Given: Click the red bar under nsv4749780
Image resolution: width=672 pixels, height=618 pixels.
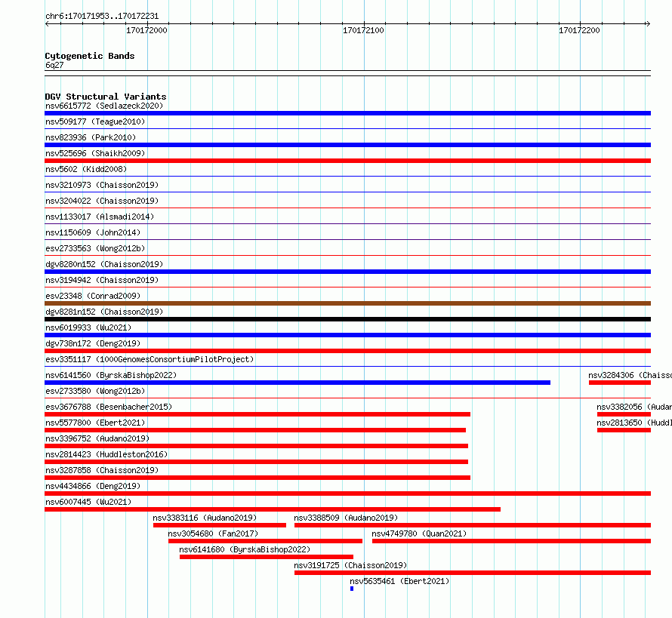Looking at the screenshot, I should (511, 541).
